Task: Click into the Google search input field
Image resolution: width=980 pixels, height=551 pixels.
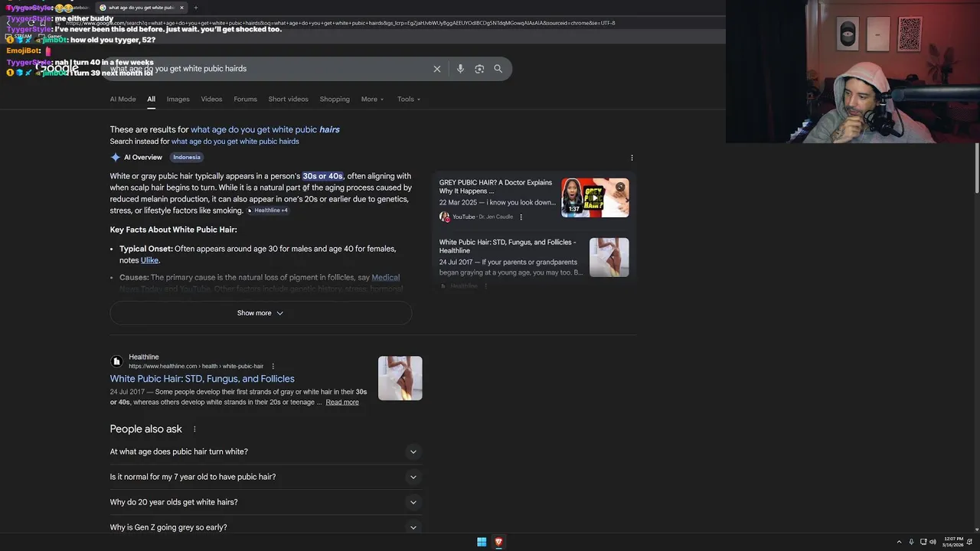Action: [x=268, y=69]
